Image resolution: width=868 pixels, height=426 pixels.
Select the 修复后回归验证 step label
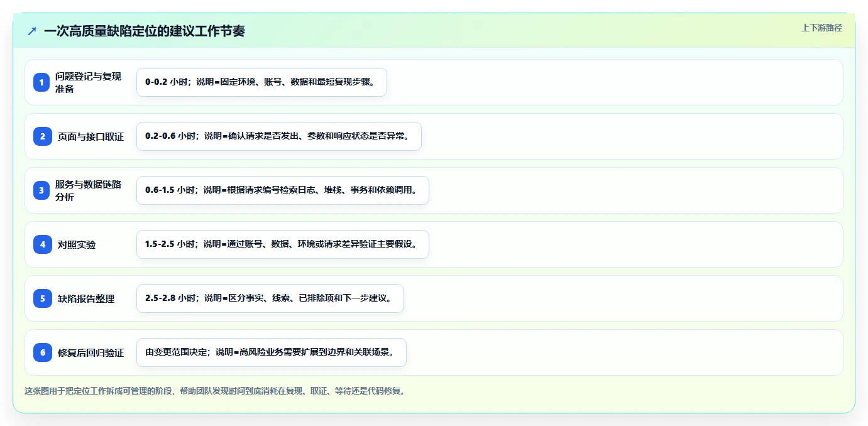pyautogui.click(x=91, y=352)
